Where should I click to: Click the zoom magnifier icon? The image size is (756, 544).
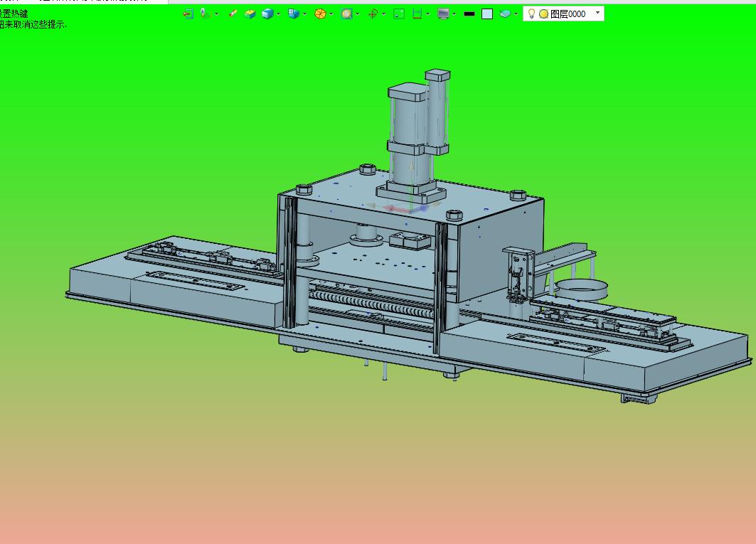pyautogui.click(x=346, y=14)
